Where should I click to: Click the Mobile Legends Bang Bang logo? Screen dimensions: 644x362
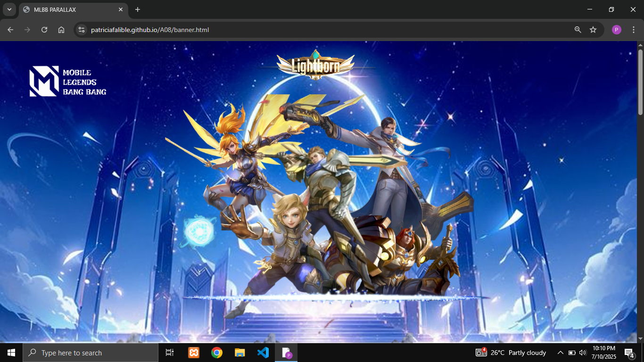pos(68,82)
